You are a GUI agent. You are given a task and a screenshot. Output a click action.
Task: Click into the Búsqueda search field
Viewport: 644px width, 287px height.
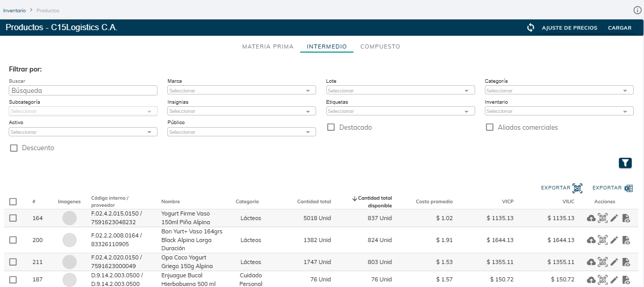coord(83,90)
